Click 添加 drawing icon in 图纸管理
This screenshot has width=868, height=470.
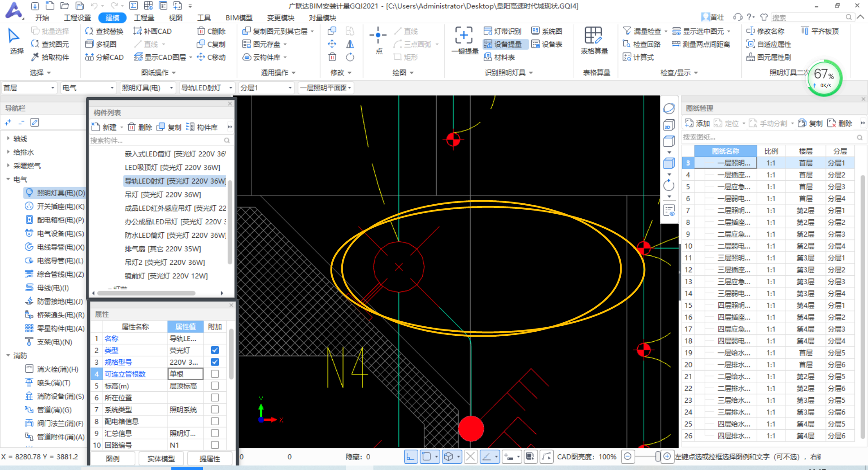tap(697, 123)
